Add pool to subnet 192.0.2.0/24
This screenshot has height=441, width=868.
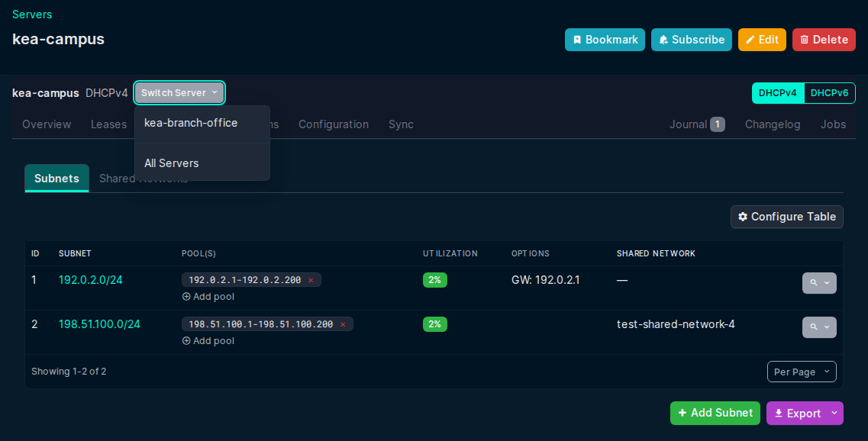click(208, 297)
